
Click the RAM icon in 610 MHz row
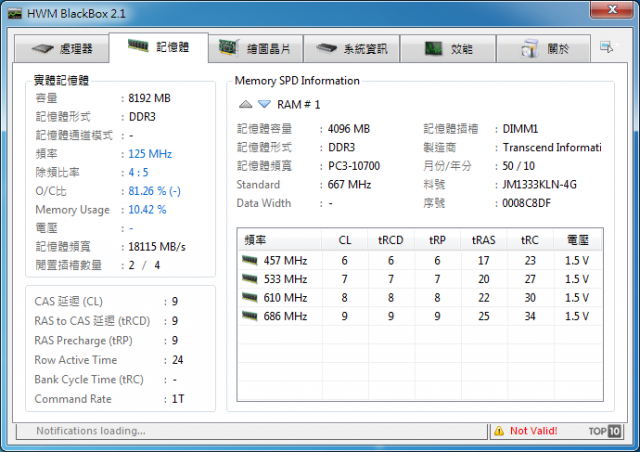pos(249,297)
